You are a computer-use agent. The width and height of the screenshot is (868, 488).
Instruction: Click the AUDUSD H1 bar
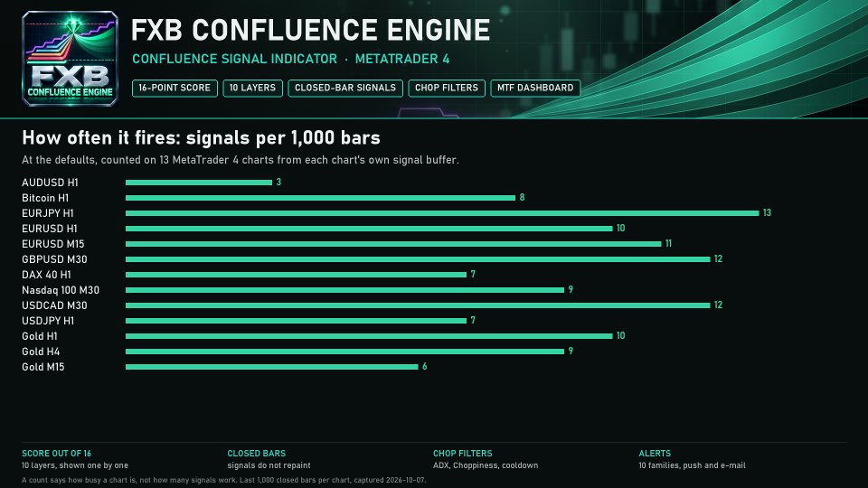click(199, 183)
